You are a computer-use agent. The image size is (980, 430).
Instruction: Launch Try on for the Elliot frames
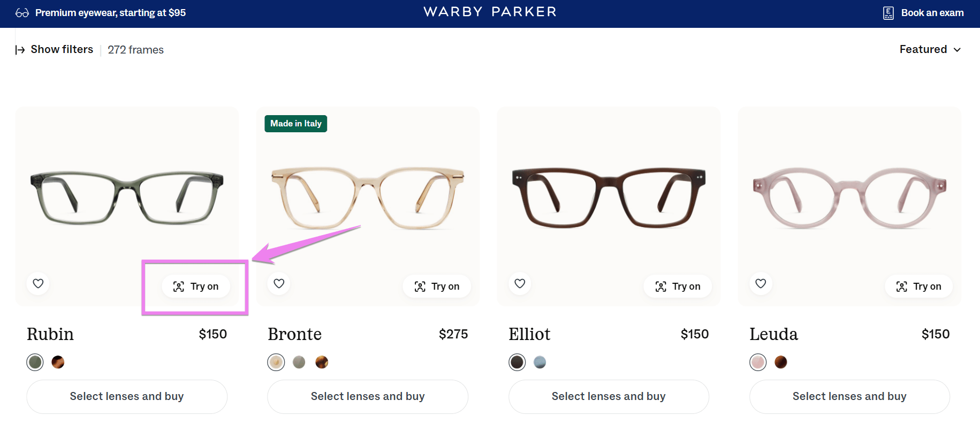coord(678,286)
